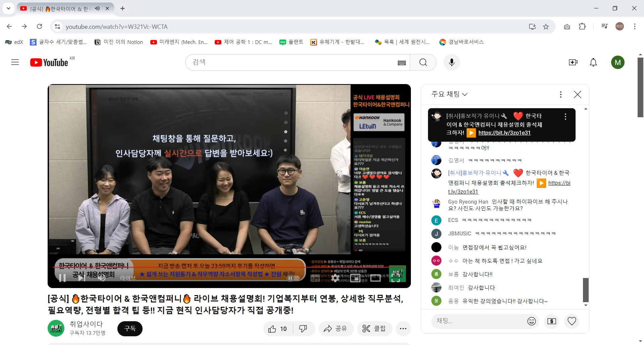644x345 pixels.
Task: Open live chat options menu
Action: (x=560, y=94)
